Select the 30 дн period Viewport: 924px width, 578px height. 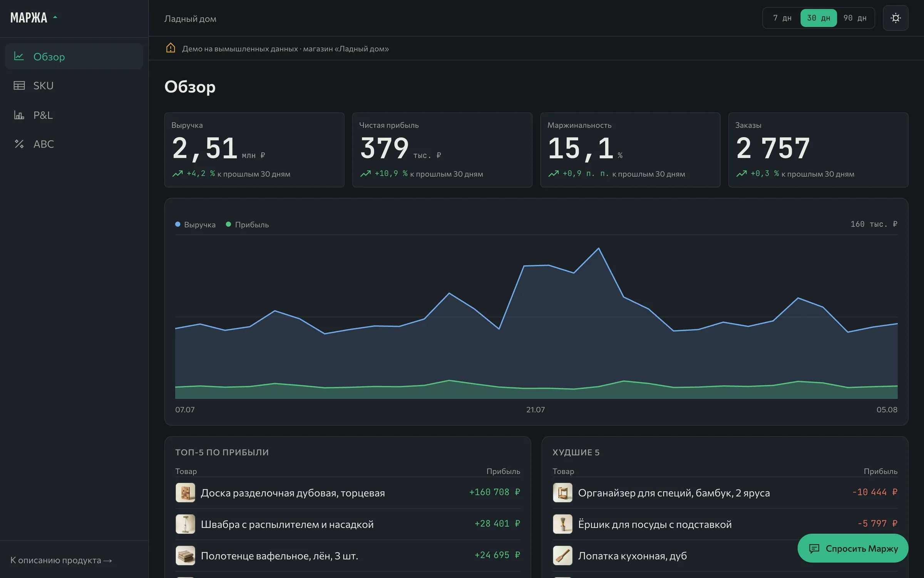(819, 18)
